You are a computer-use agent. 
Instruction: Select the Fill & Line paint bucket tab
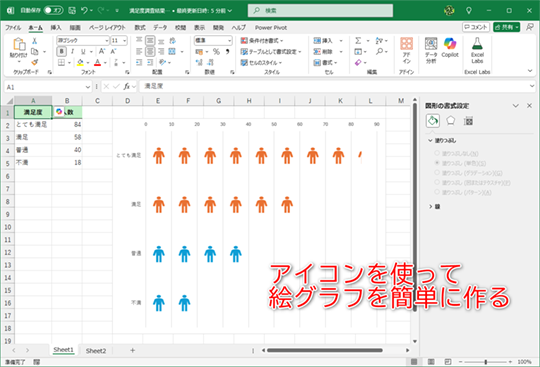(433, 121)
